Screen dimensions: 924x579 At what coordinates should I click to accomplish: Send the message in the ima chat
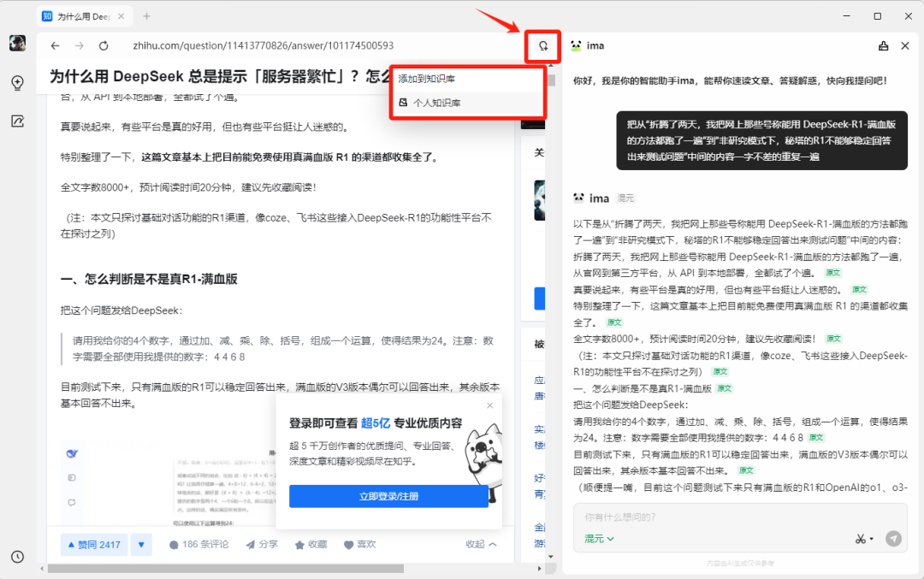point(893,538)
